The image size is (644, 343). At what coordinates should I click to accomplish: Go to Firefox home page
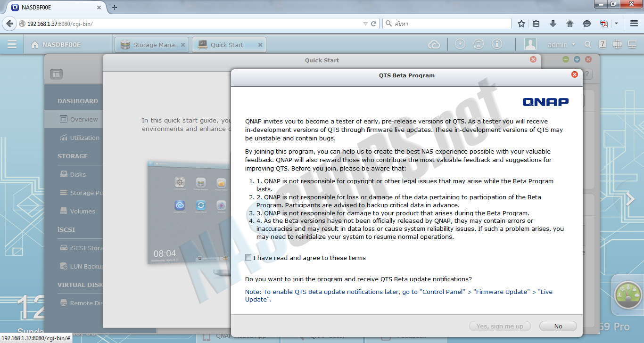[570, 24]
